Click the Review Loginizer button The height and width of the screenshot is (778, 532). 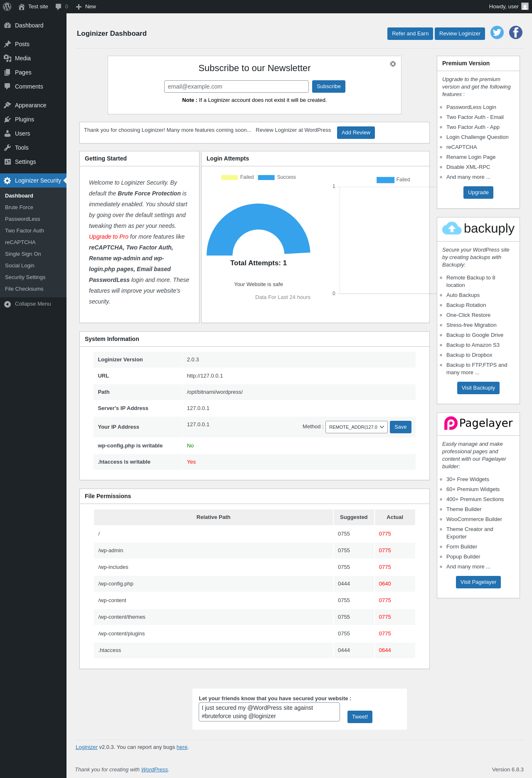(460, 34)
